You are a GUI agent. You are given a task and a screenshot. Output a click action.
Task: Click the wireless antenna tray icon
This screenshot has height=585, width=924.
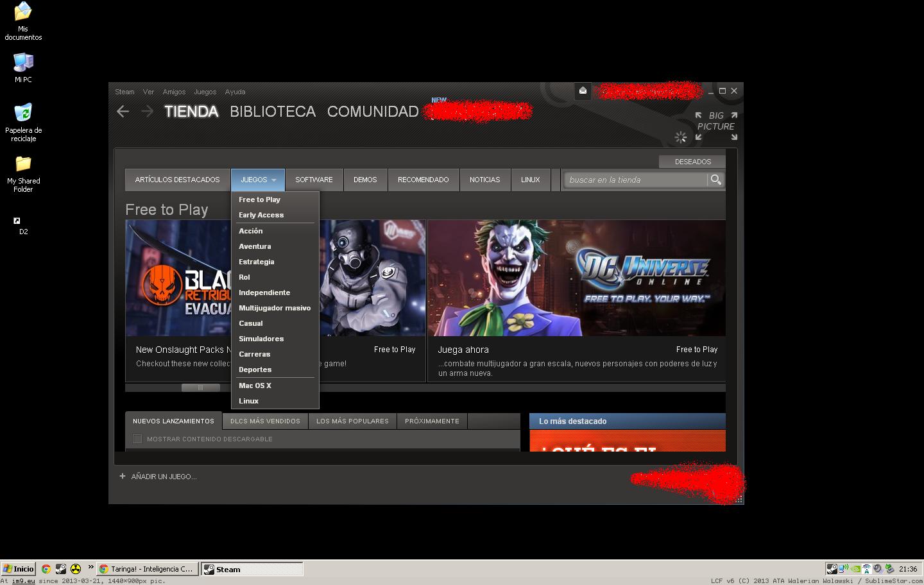866,569
